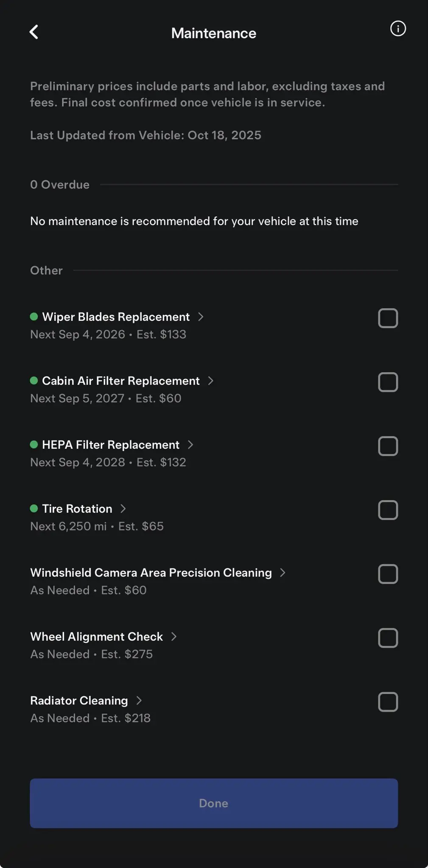Go back using the back arrow

[34, 32]
